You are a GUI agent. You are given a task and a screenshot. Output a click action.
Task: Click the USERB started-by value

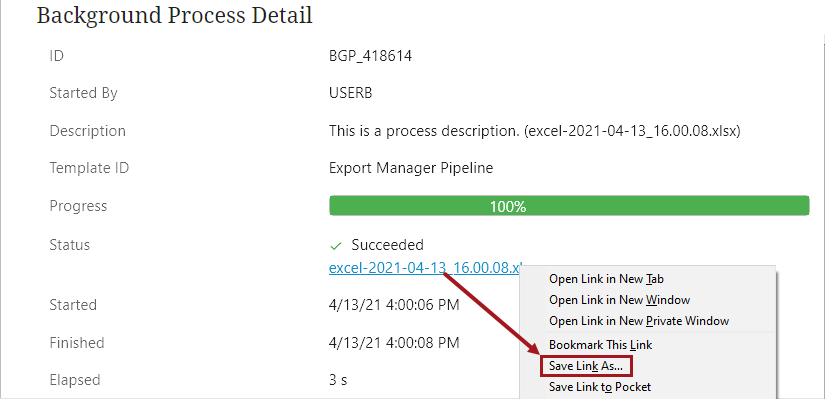[x=350, y=93]
